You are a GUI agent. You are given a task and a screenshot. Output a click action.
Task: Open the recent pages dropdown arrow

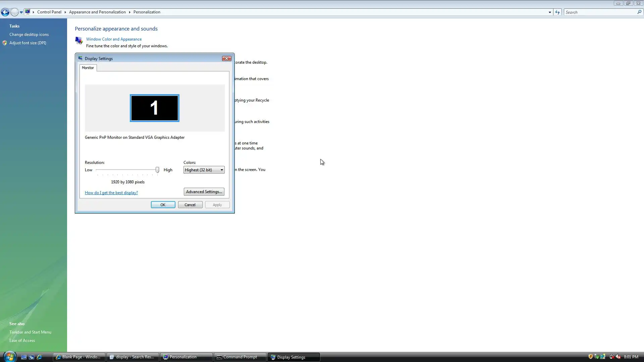(x=21, y=12)
